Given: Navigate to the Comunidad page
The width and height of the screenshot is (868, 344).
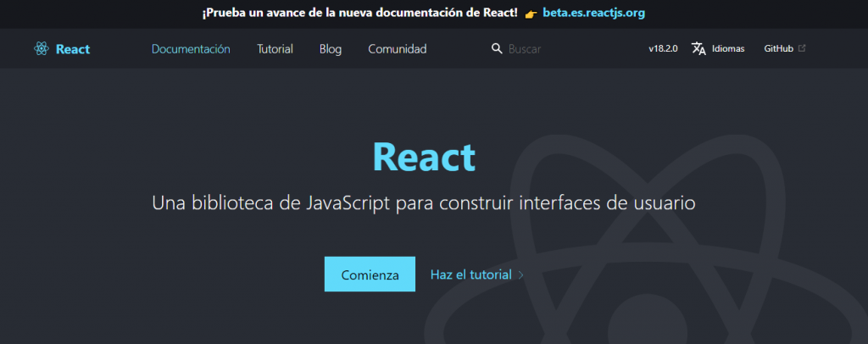Looking at the screenshot, I should pyautogui.click(x=397, y=49).
